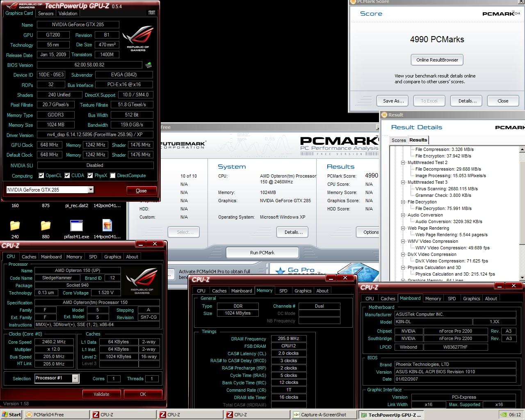Toggle the CUDA checkbox in GPU-Z
Image resolution: width=525 pixels, height=420 pixels.
click(67, 176)
